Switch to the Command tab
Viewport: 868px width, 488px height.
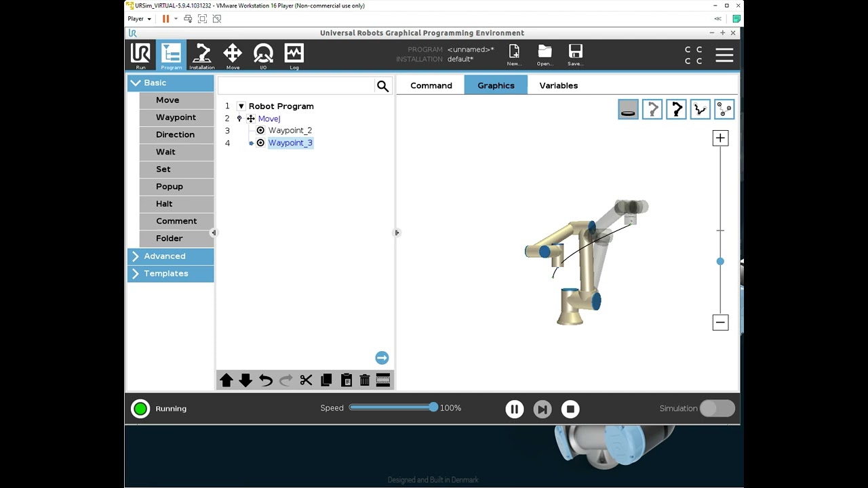point(431,85)
